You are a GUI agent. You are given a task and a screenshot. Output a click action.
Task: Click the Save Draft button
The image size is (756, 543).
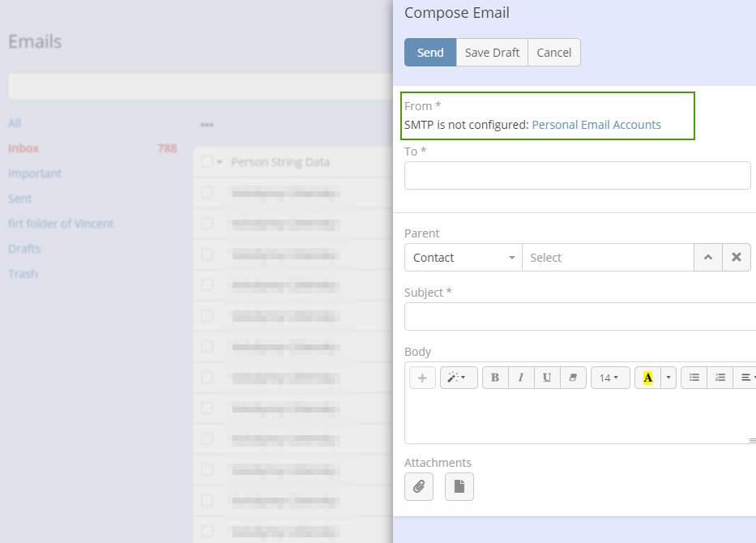tap(492, 53)
